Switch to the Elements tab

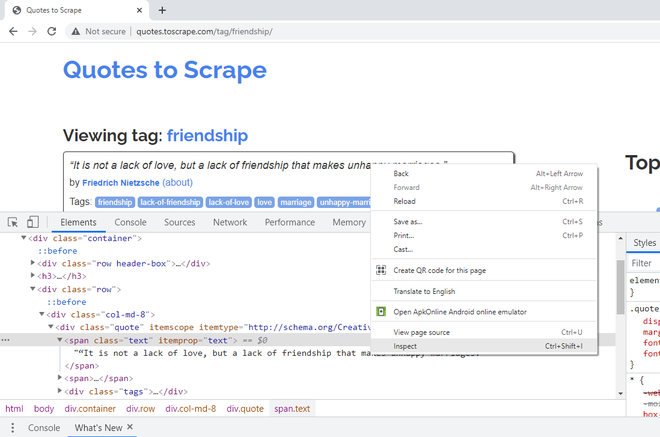click(x=78, y=222)
